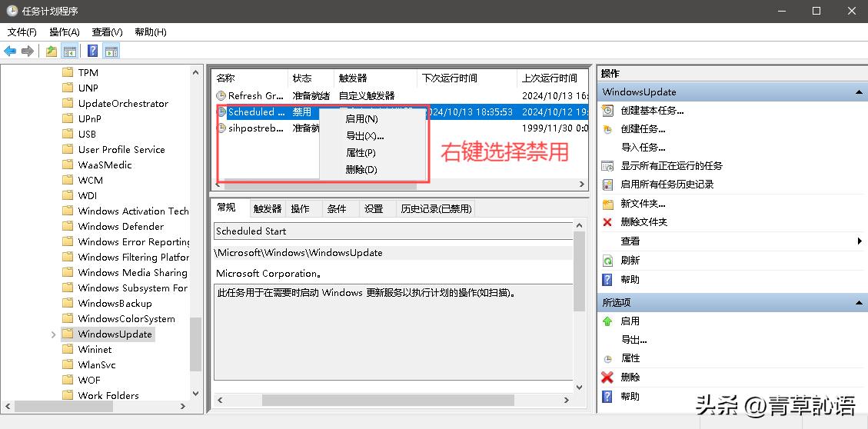
Task: Select the TPM folder in tree
Action: click(88, 72)
